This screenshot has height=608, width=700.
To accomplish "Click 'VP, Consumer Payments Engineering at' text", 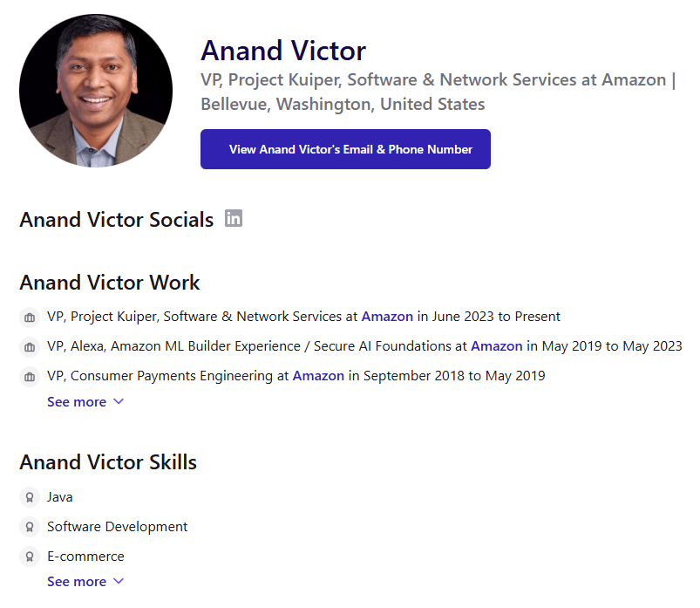I will (168, 376).
